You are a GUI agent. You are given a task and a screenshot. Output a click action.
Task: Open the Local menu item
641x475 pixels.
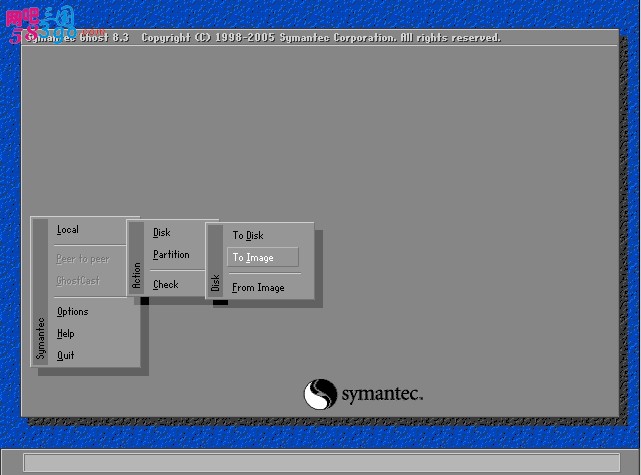67,230
